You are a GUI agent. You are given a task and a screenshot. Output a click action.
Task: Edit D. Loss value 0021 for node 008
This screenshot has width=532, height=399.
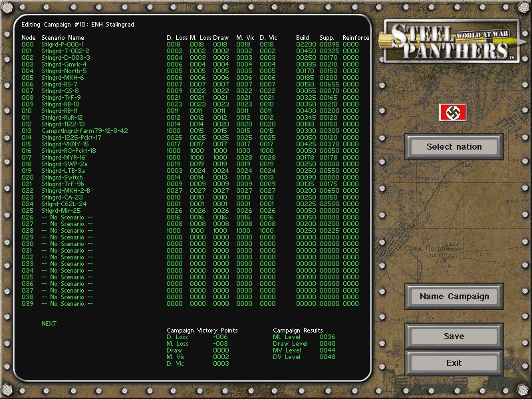(x=174, y=97)
